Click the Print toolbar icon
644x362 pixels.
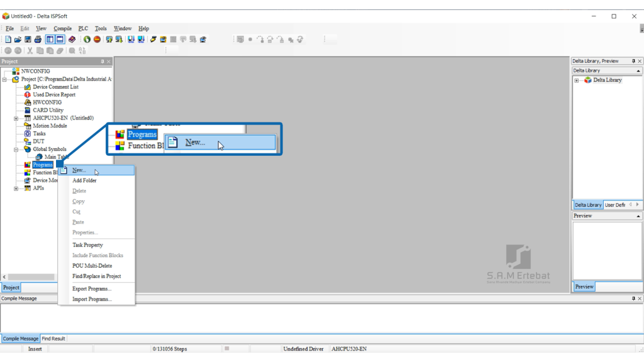point(38,40)
